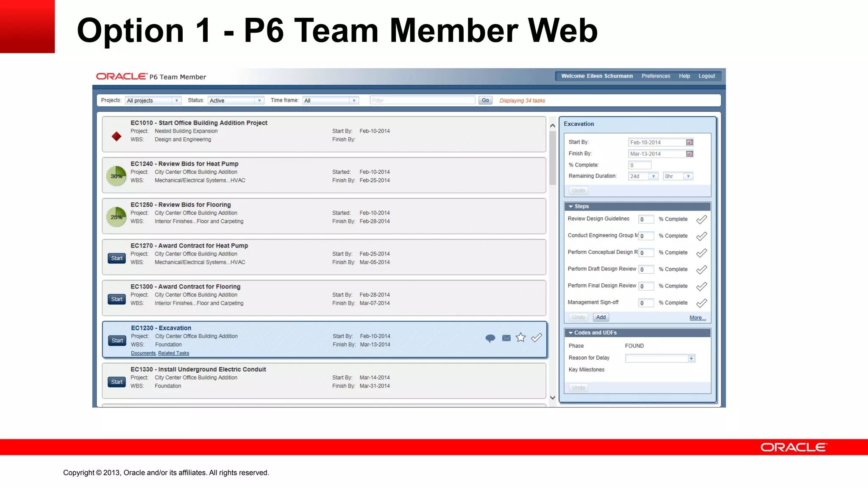The height and width of the screenshot is (488, 868).
Task: Open the comment bubble icon for EC1230 Excavation
Action: click(x=490, y=338)
